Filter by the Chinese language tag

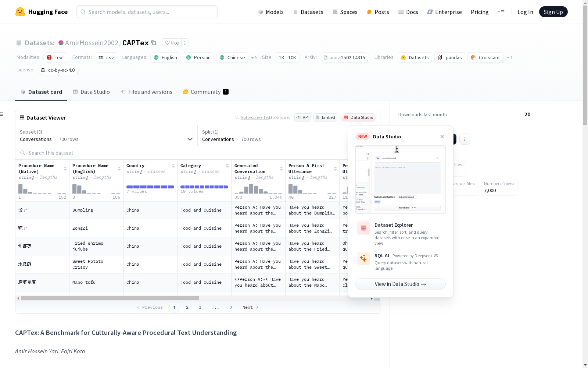coord(232,57)
